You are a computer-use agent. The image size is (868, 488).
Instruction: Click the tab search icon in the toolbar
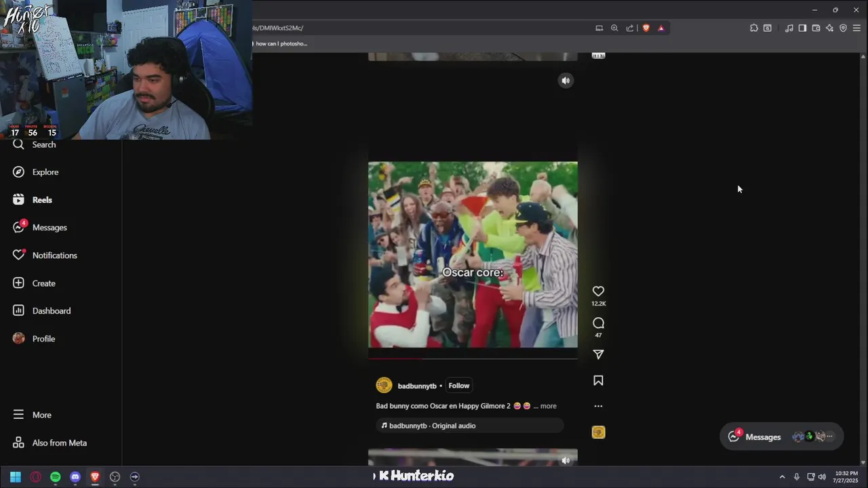click(x=768, y=28)
